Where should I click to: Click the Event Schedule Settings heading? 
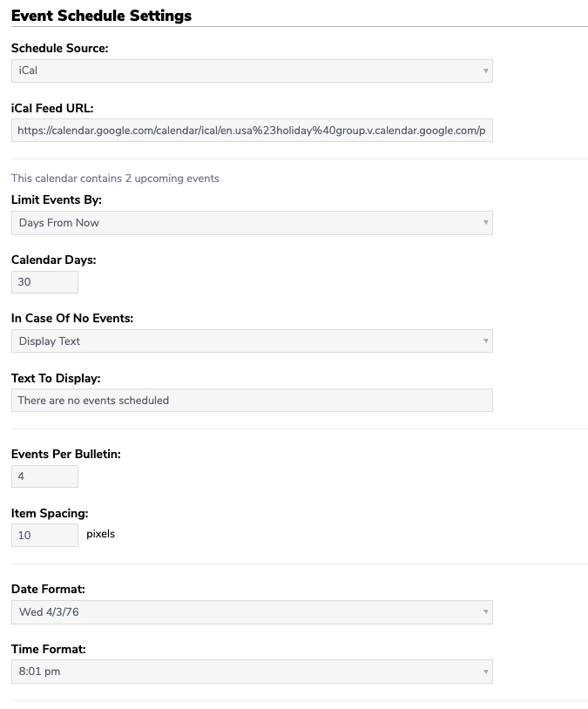(x=101, y=16)
